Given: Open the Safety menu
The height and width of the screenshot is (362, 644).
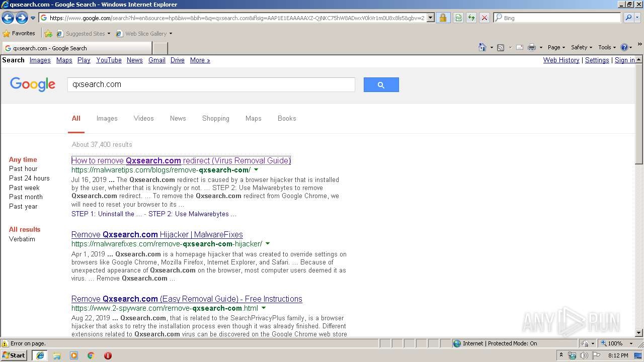Looking at the screenshot, I should click(582, 47).
